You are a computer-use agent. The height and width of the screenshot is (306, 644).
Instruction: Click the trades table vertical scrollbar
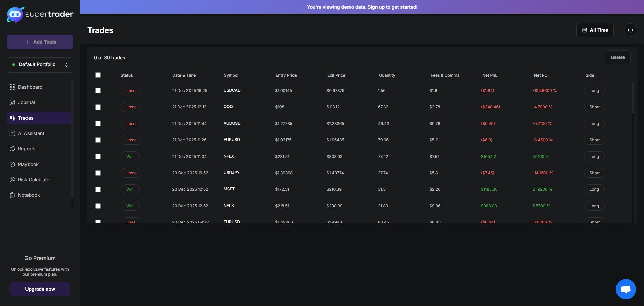[x=633, y=97]
